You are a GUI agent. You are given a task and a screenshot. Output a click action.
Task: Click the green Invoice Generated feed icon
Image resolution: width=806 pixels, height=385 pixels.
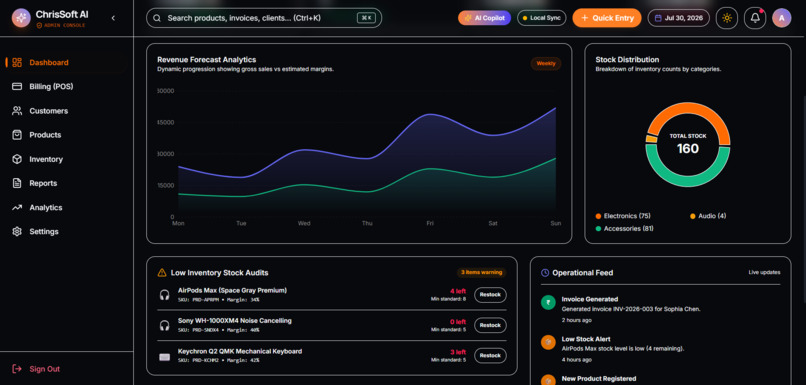coord(548,302)
